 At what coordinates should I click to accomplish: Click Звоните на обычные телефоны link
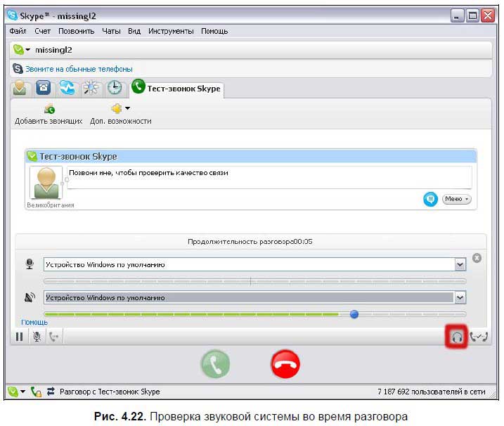tap(79, 69)
